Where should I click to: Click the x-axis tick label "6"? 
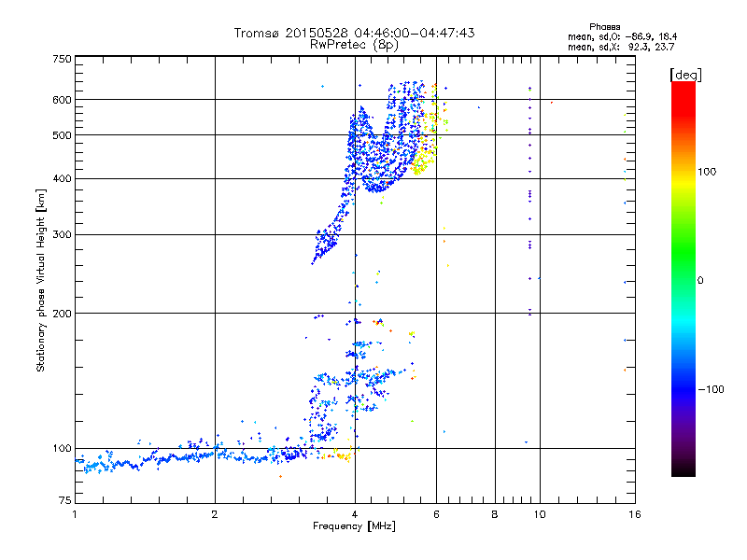pyautogui.click(x=436, y=514)
